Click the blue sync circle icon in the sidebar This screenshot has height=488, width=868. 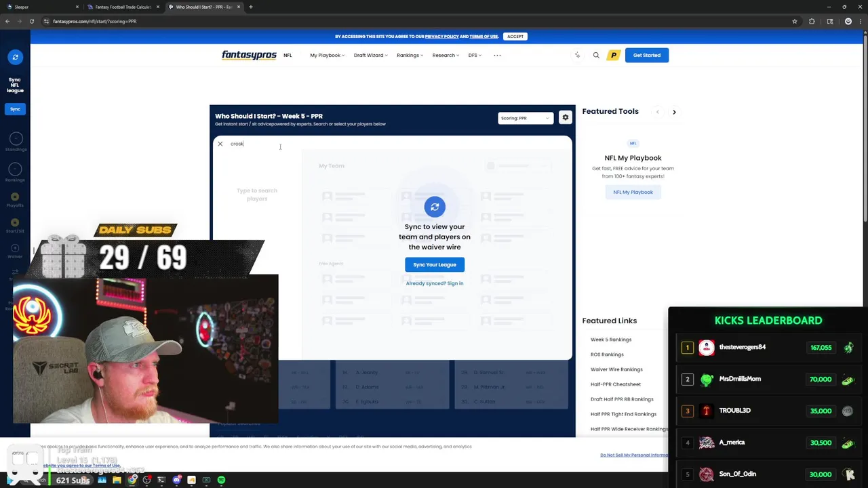pyautogui.click(x=15, y=57)
